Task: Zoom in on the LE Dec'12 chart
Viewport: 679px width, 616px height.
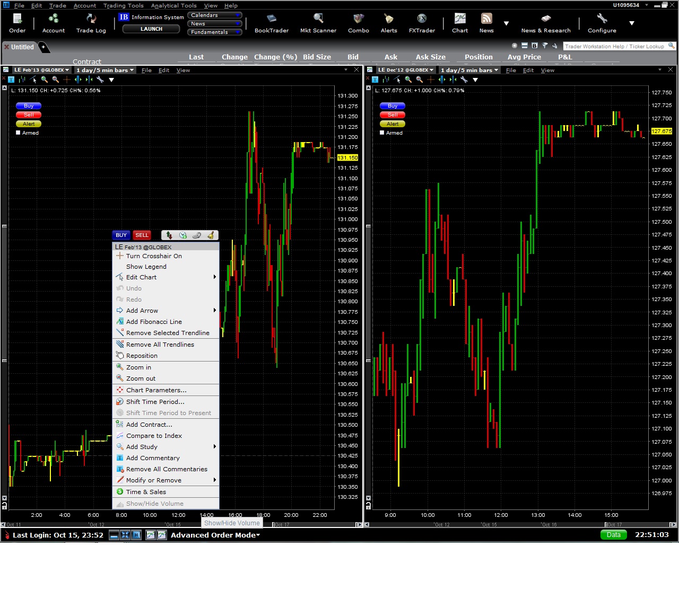Action: tap(408, 80)
